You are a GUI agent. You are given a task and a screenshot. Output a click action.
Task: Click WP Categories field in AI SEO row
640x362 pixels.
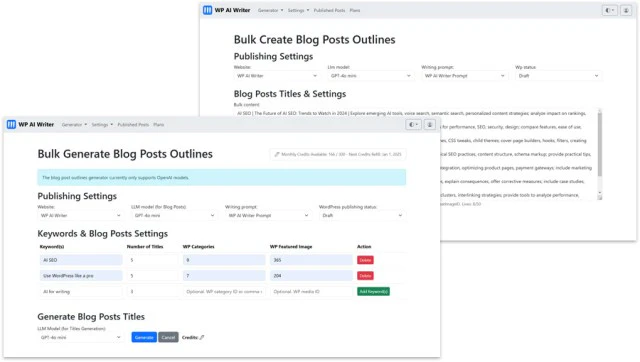224,260
